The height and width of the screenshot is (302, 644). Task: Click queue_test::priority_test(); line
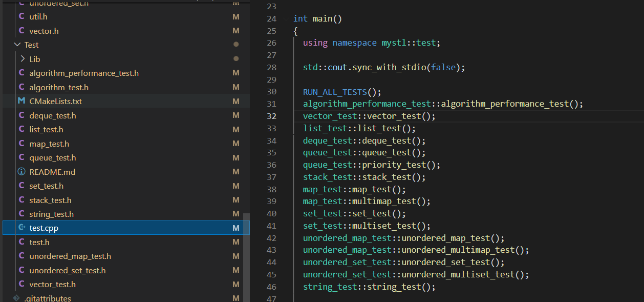[x=372, y=165]
